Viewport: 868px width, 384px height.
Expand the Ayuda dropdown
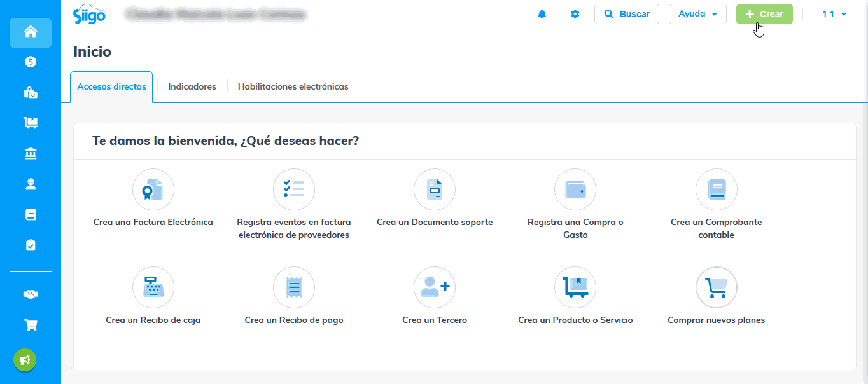pos(697,14)
